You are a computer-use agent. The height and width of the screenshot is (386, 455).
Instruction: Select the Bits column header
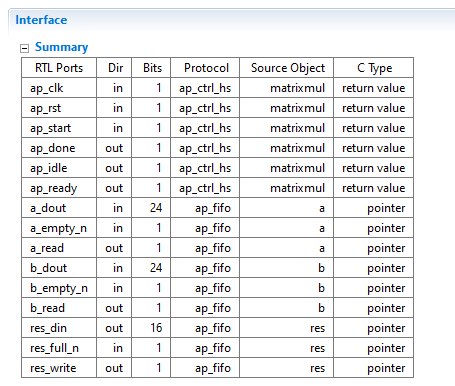coord(151,68)
